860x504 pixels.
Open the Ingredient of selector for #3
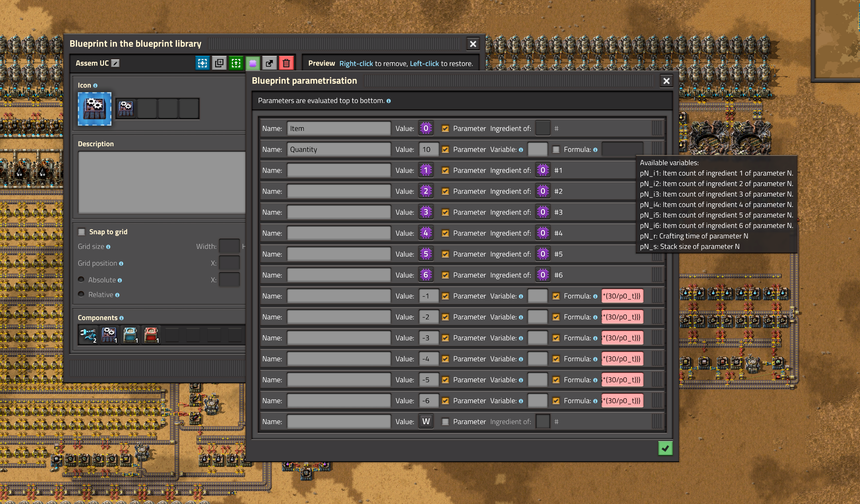pyautogui.click(x=543, y=212)
